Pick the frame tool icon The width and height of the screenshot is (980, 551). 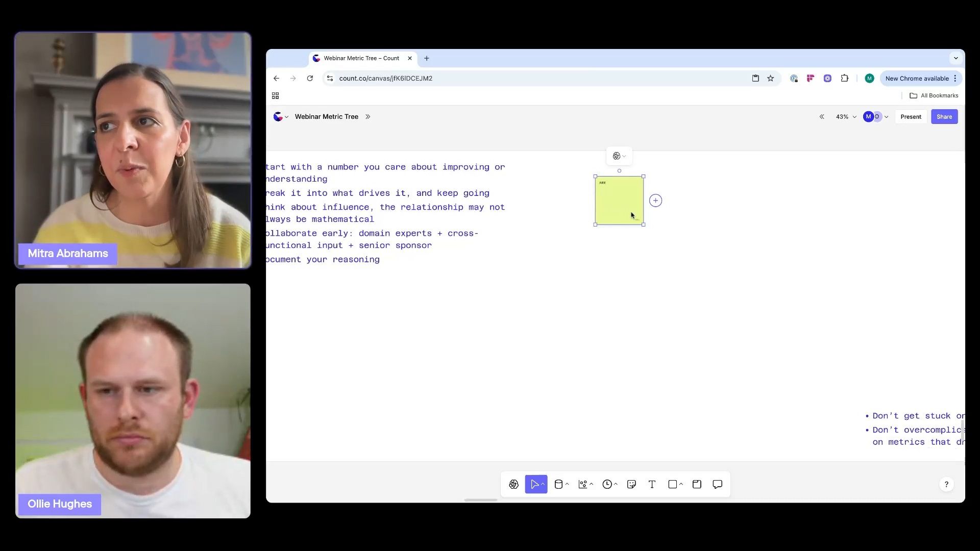697,485
